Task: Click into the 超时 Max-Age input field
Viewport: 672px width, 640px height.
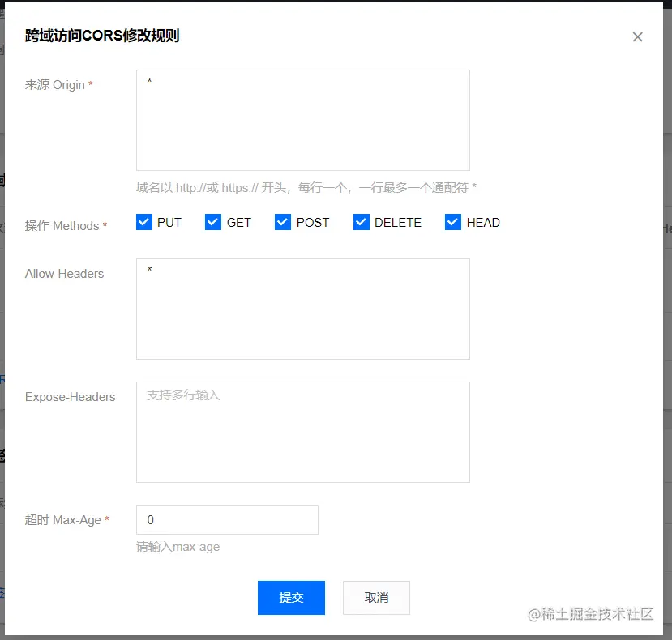Action: point(227,519)
